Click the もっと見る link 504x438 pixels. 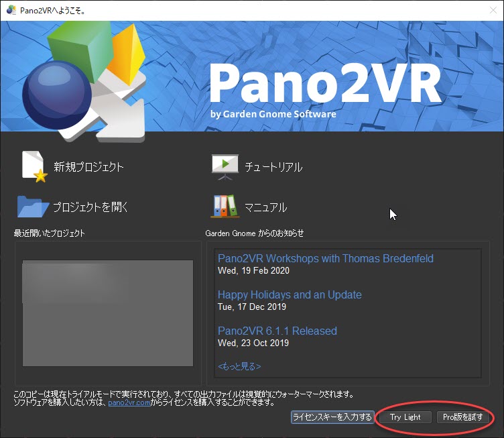[239, 366]
